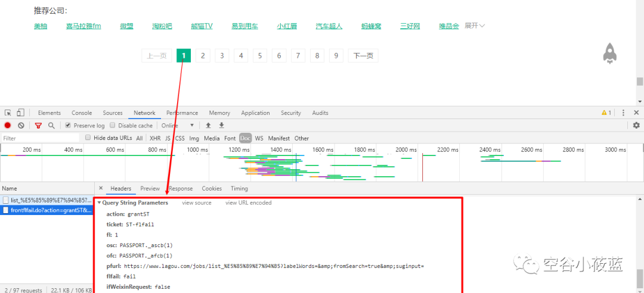The width and height of the screenshot is (644, 293).
Task: Open the DevTools three-dot menu
Action: [624, 113]
